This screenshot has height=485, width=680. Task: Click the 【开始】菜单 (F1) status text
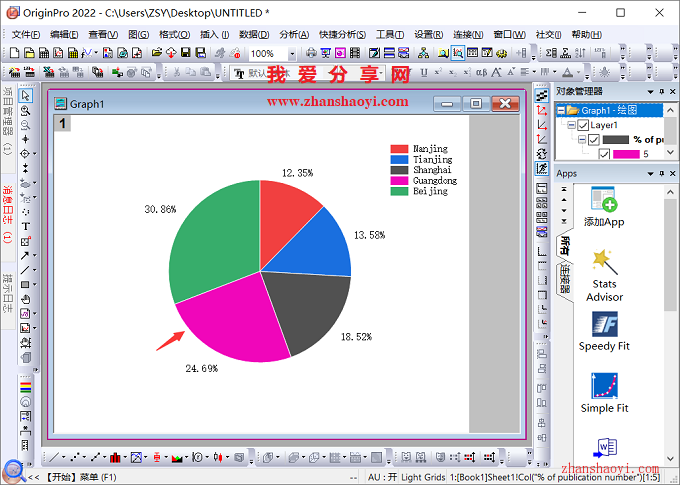tap(81, 477)
